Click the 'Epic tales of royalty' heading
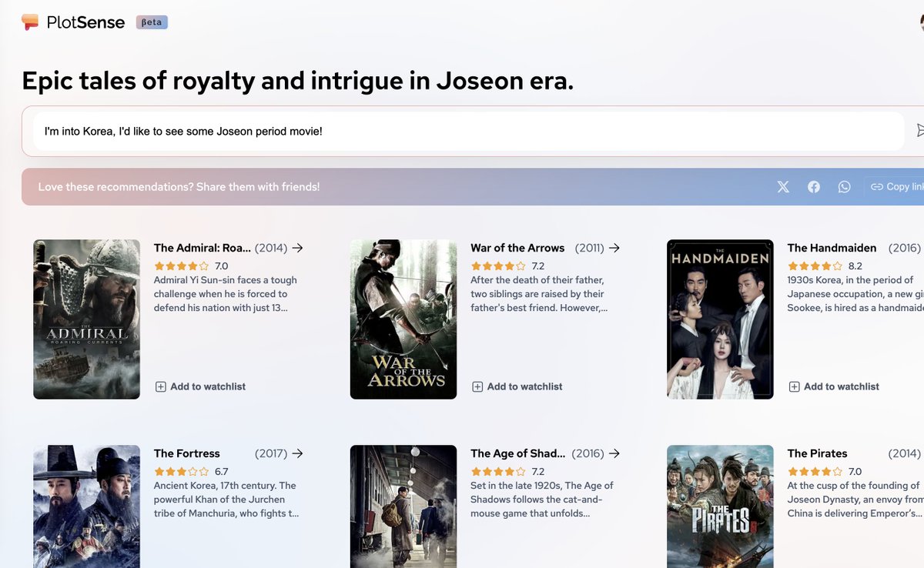 point(297,81)
